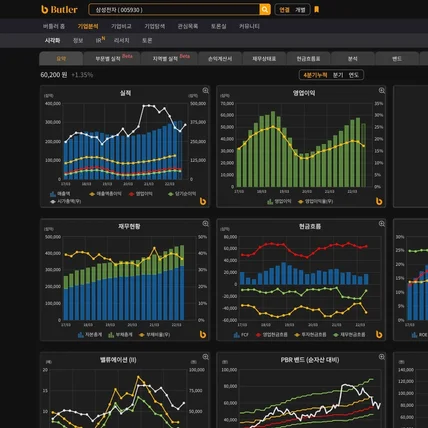Viewport: 428px width, 428px height.
Task: Click the bookmark icon beside 연결 개별
Action: tap(317, 9)
